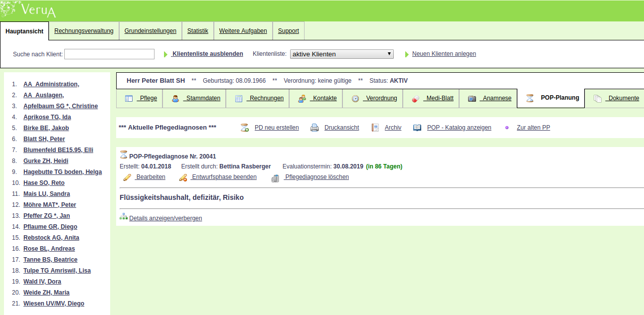
Task: Select client Hagebutte TG boden, Helga
Action: [x=62, y=172]
